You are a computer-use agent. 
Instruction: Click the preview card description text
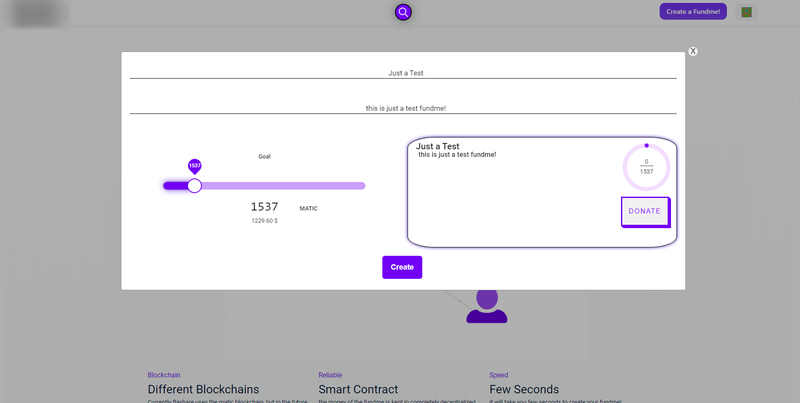click(457, 155)
